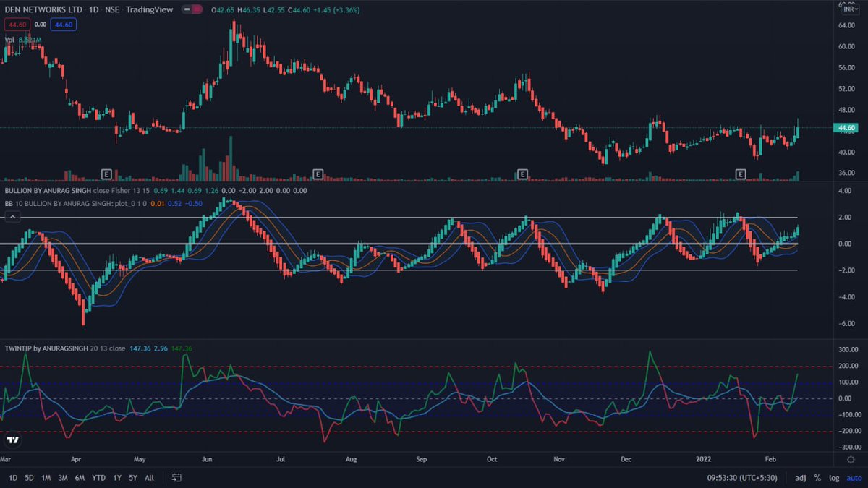Select the 6M time range
Viewport: 868px width, 488px height.
click(80, 478)
